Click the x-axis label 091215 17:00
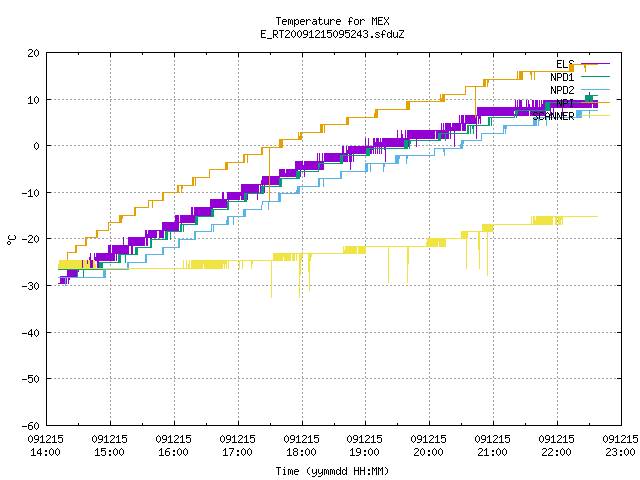Screen dimensions: 640x480 point(238,446)
